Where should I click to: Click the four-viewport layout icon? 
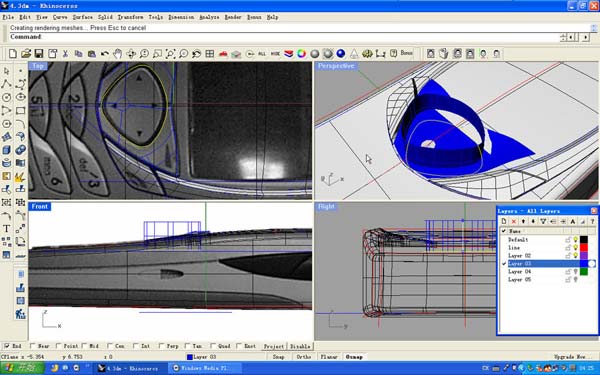pos(210,54)
